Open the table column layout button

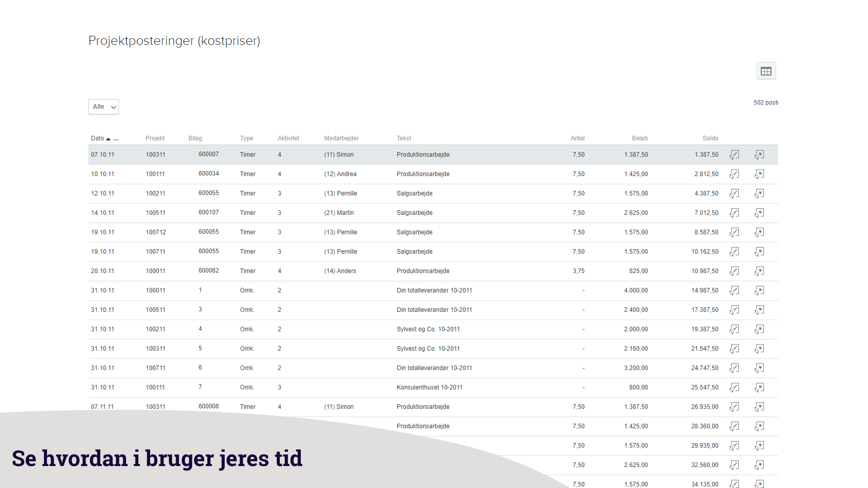pos(766,71)
